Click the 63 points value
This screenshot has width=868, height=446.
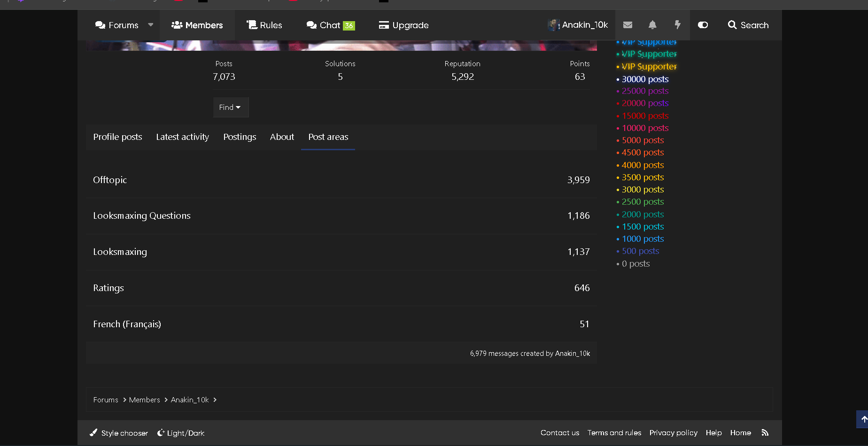point(580,77)
